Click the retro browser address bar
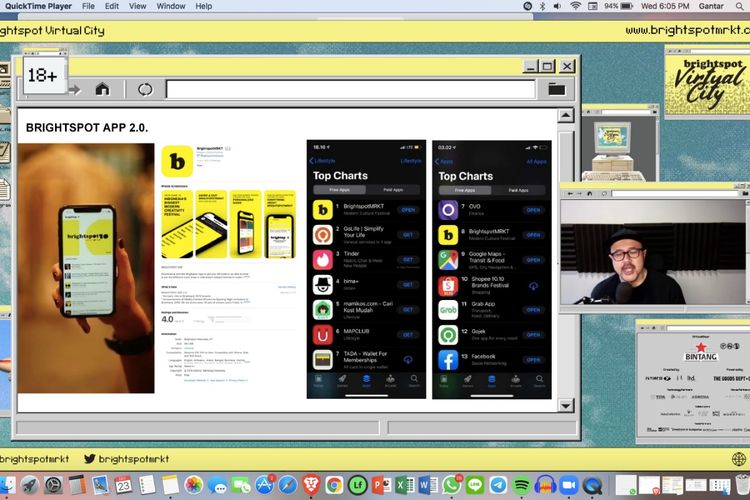This screenshot has height=500, width=750. tap(351, 89)
